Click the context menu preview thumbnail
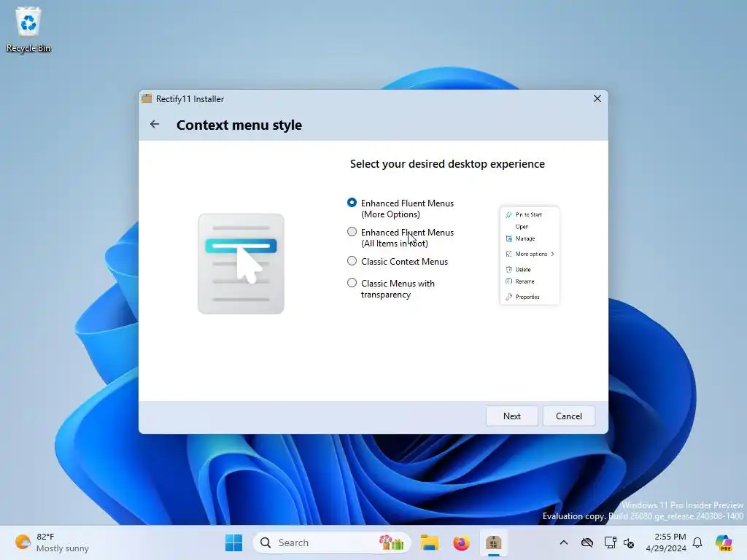Viewport: 747px width, 560px height. (x=530, y=255)
